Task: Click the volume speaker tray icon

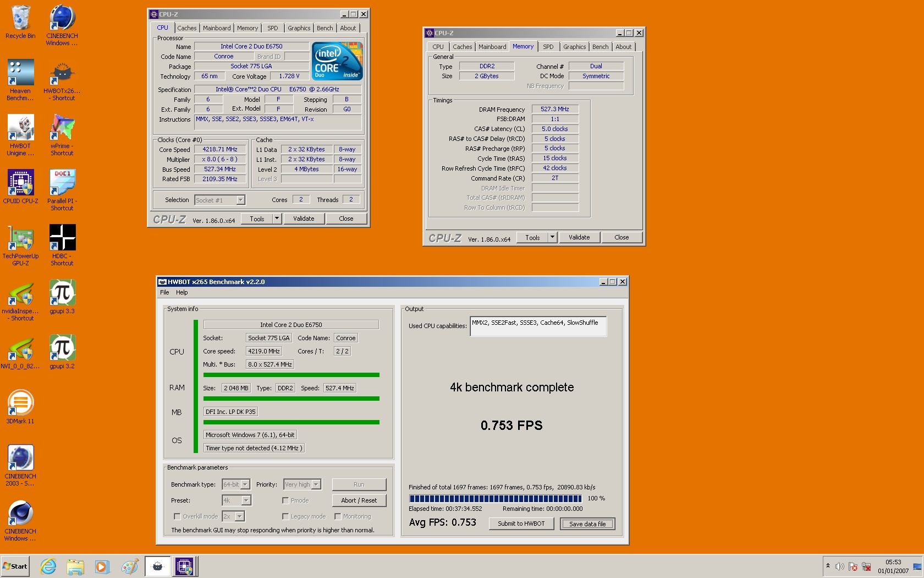Action: pos(839,566)
